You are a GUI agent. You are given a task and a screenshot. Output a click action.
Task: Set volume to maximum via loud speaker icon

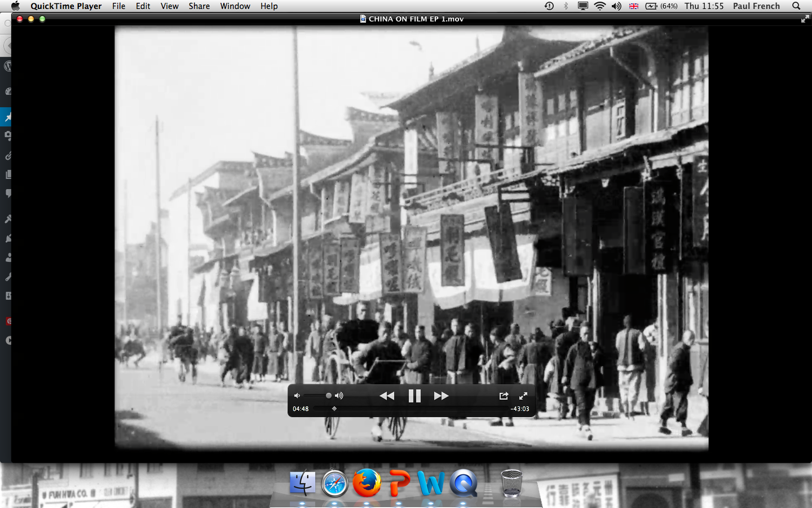339,396
